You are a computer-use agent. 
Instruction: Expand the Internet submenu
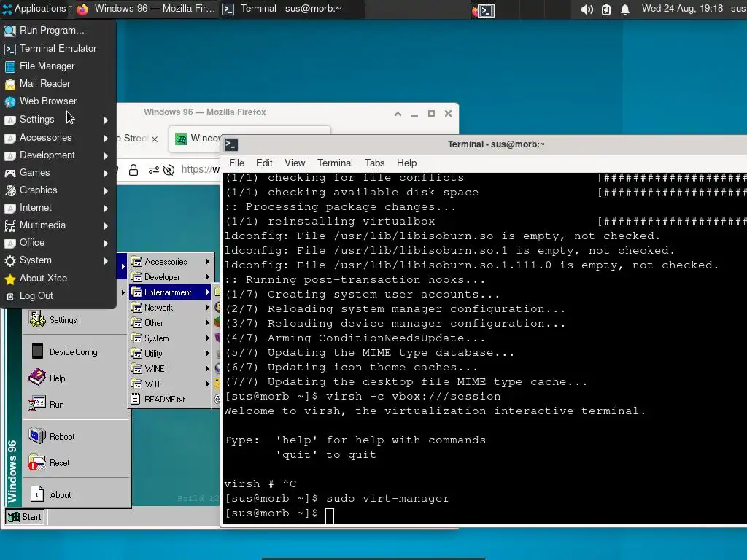[58, 208]
